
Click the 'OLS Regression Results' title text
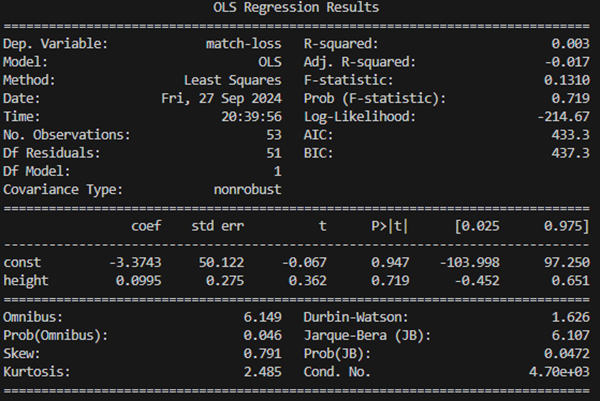coord(296,8)
